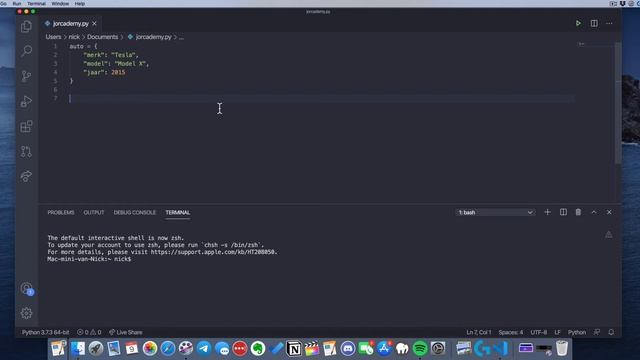Click the line 1 number in the gutter
Viewport: 640px width, 360px height.
pyautogui.click(x=56, y=46)
